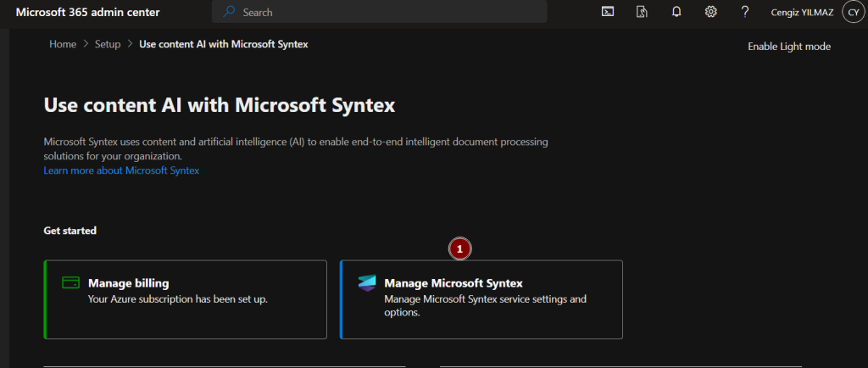
Task: Click the current Syntex page breadcrumb
Action: [223, 44]
